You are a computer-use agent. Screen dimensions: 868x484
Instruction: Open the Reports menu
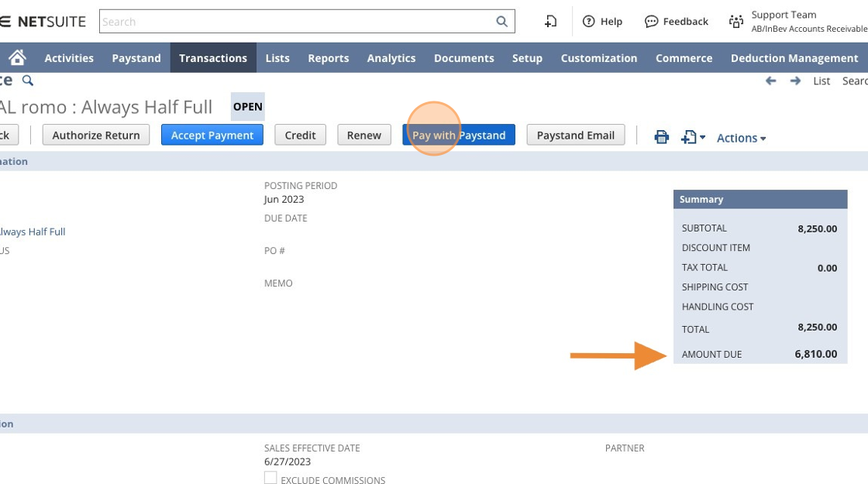click(329, 58)
